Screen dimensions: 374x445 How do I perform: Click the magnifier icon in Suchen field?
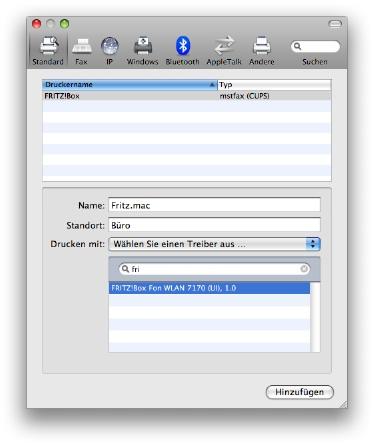point(297,46)
